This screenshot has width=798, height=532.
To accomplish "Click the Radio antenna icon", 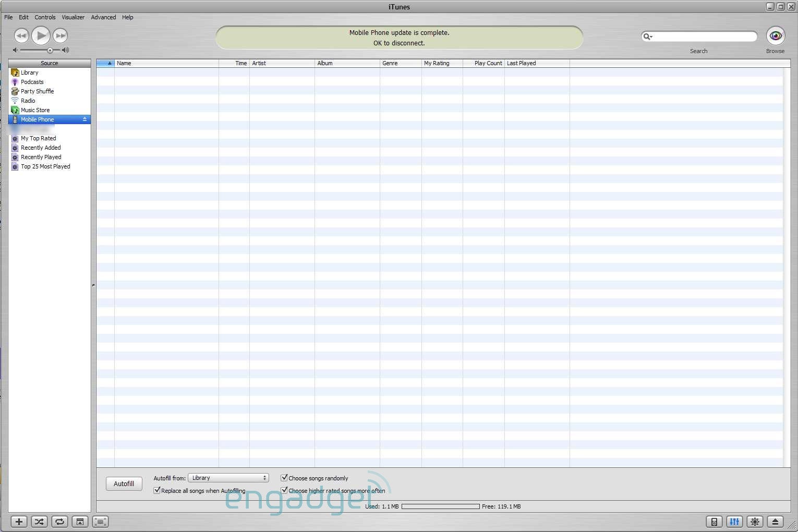I will (x=15, y=101).
